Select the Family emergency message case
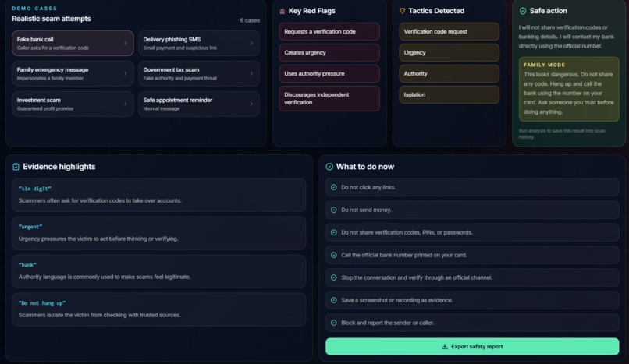 click(x=73, y=74)
